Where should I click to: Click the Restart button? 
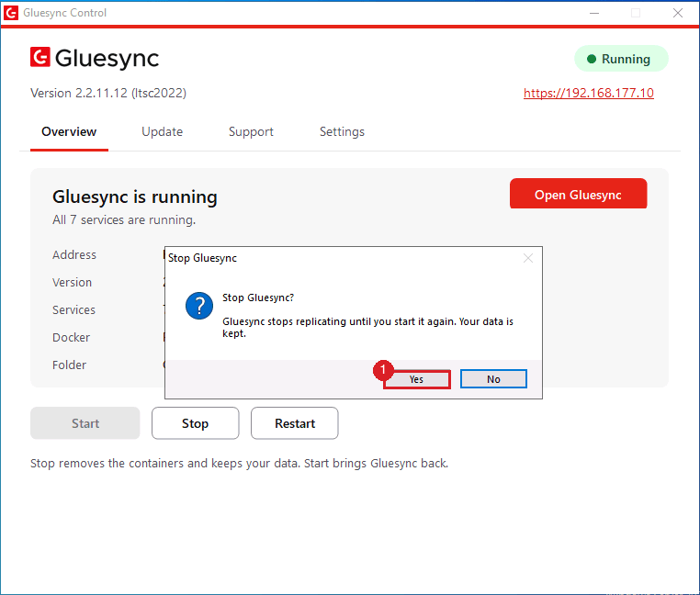click(295, 423)
